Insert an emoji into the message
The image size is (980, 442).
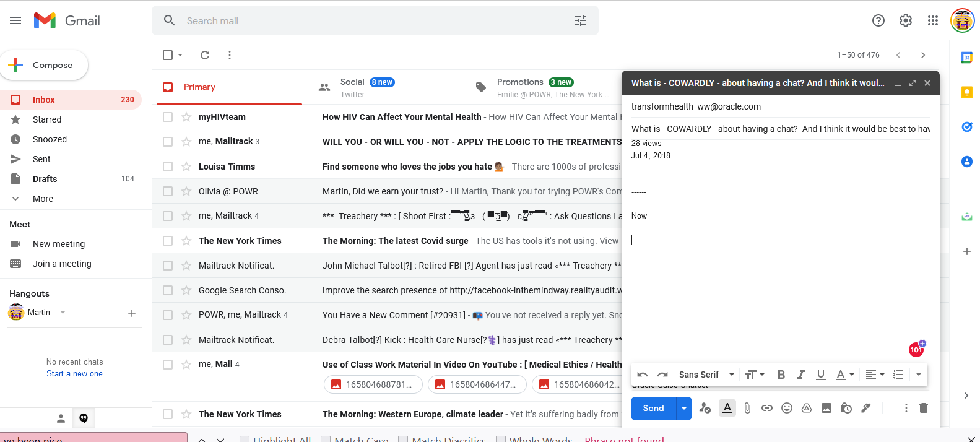click(787, 408)
